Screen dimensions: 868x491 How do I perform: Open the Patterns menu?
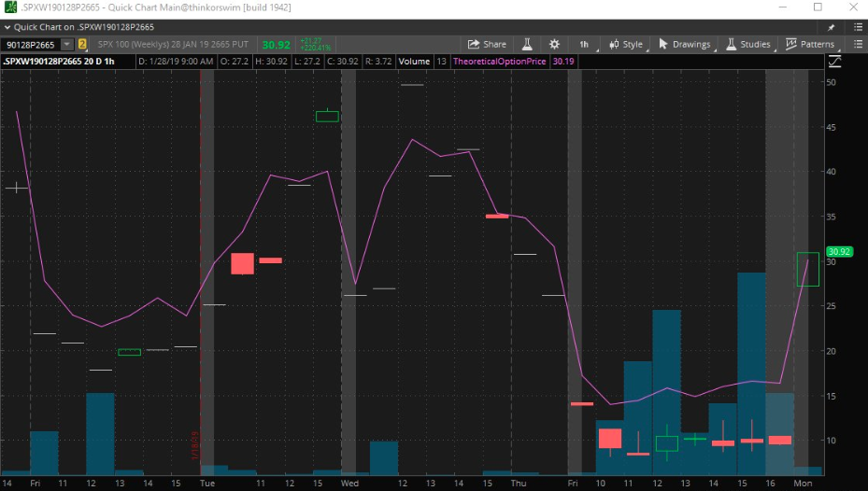coord(810,44)
